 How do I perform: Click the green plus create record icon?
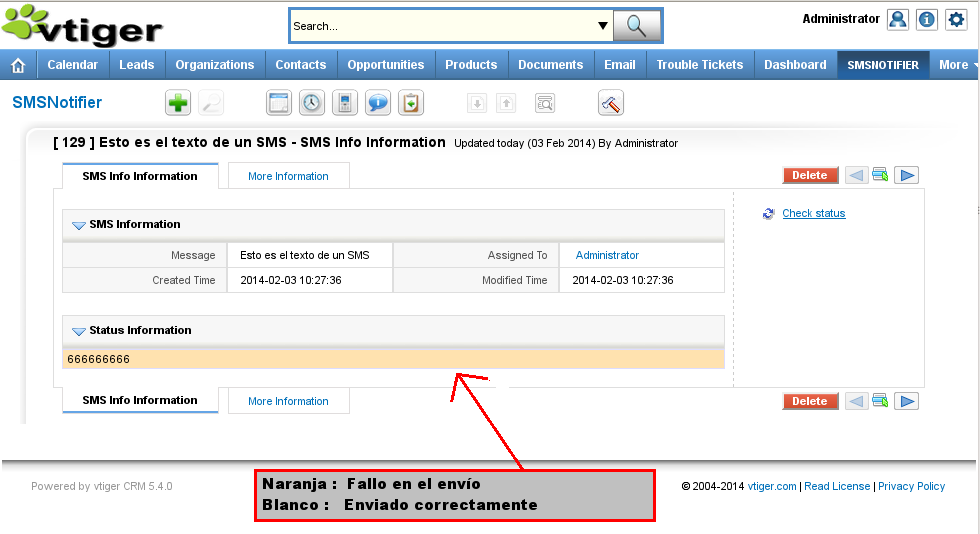(177, 102)
